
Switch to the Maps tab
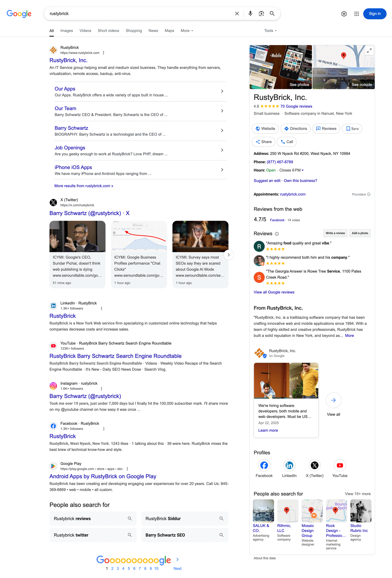[169, 31]
